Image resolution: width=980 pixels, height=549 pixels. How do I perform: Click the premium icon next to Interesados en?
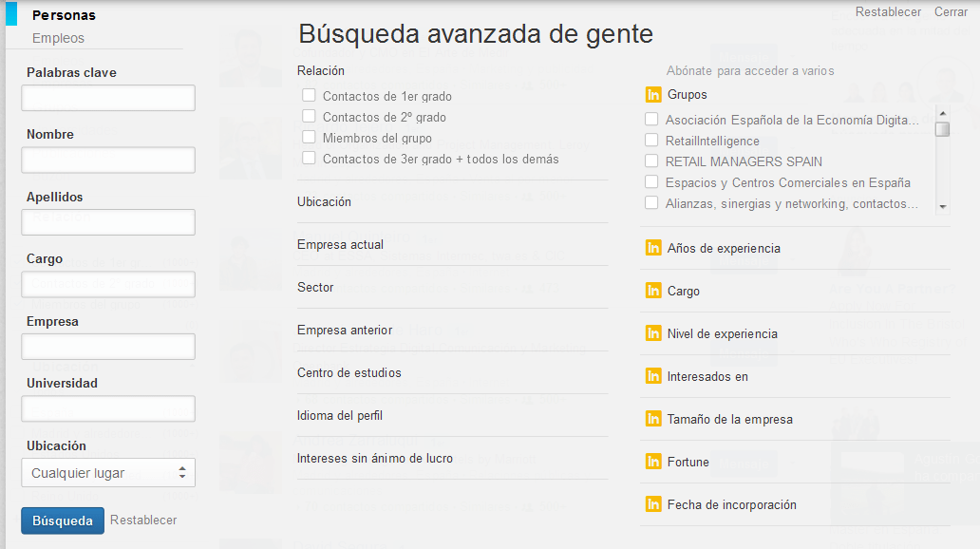click(652, 376)
